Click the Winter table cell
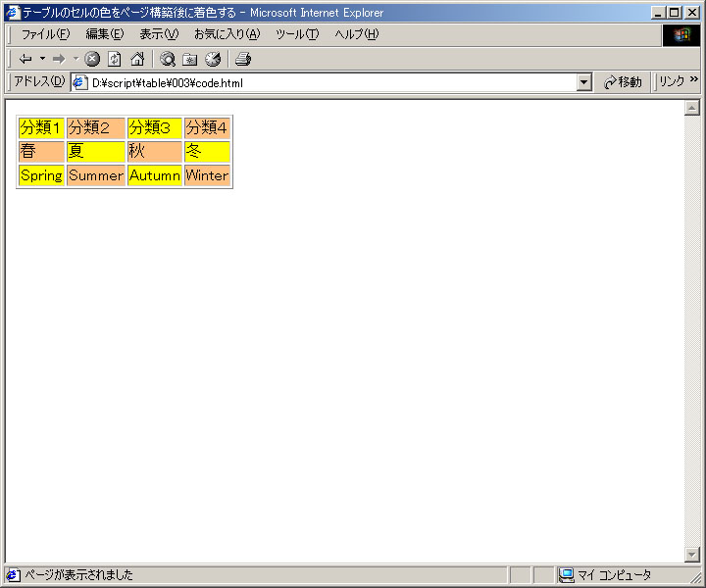The width and height of the screenshot is (706, 588). coord(207,175)
